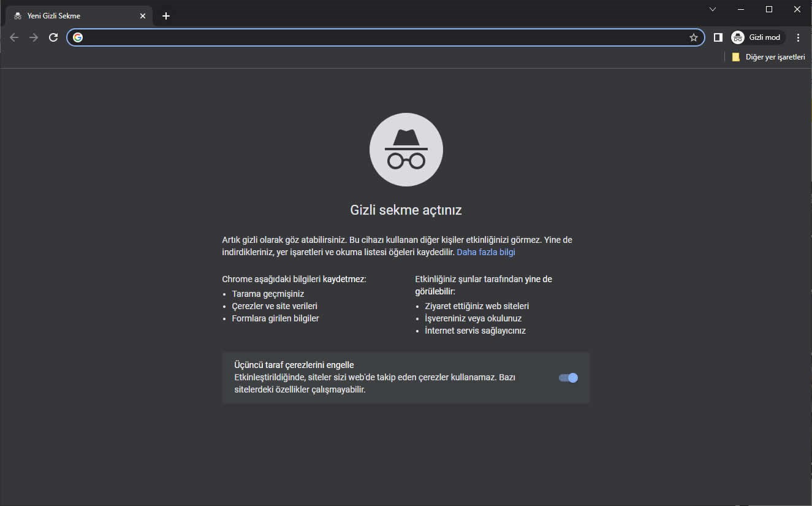The image size is (812, 506).
Task: Open the Chrome three-dot menu
Action: click(798, 37)
